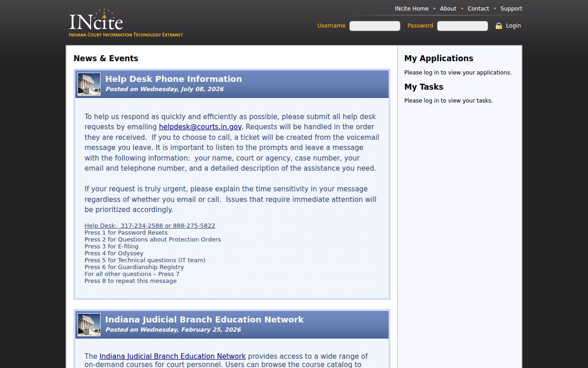Click the News & Events heading
The height and width of the screenshot is (368, 588).
coord(106,58)
